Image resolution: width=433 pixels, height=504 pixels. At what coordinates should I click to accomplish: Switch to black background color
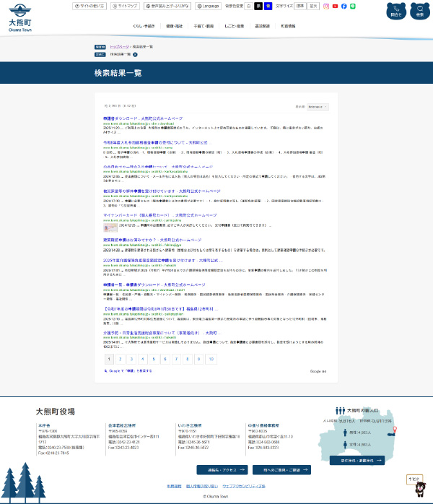point(258,6)
